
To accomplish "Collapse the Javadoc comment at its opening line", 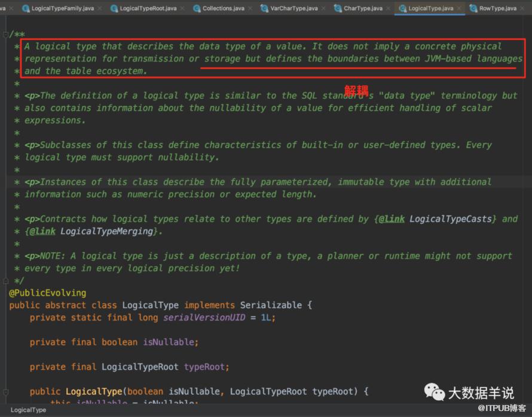I will 5,34.
